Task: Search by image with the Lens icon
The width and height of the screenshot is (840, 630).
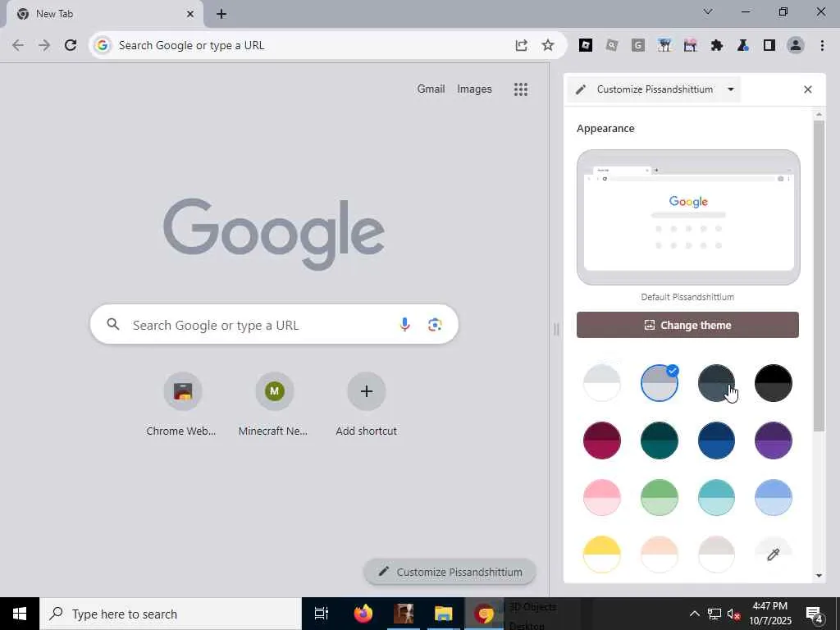Action: [435, 324]
